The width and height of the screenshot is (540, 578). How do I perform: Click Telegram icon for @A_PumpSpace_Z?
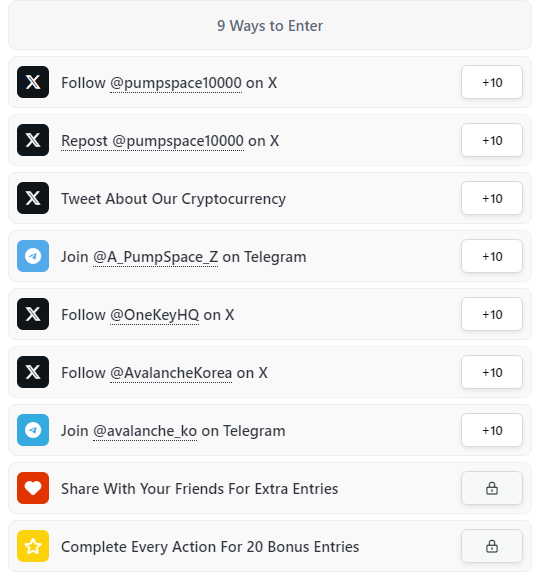coord(33,256)
